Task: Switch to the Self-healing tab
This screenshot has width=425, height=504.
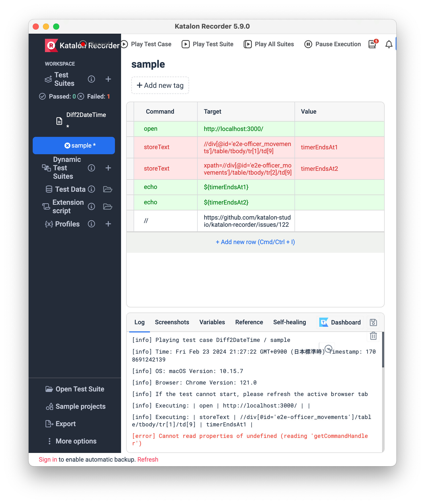Action: click(x=289, y=322)
